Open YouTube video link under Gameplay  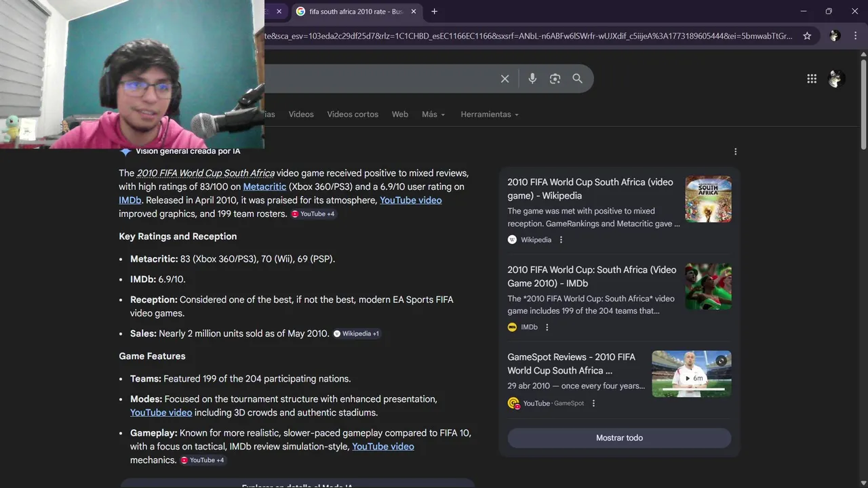(x=383, y=447)
